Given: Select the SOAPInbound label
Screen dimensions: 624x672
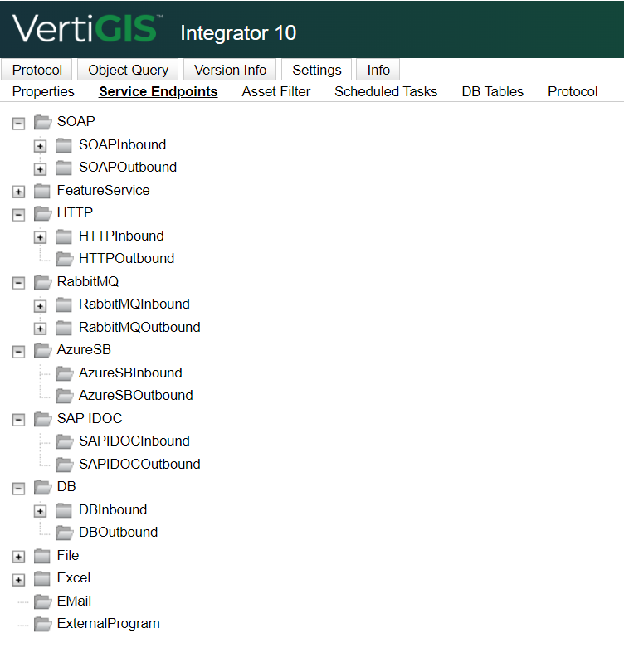Looking at the screenshot, I should point(122,145).
